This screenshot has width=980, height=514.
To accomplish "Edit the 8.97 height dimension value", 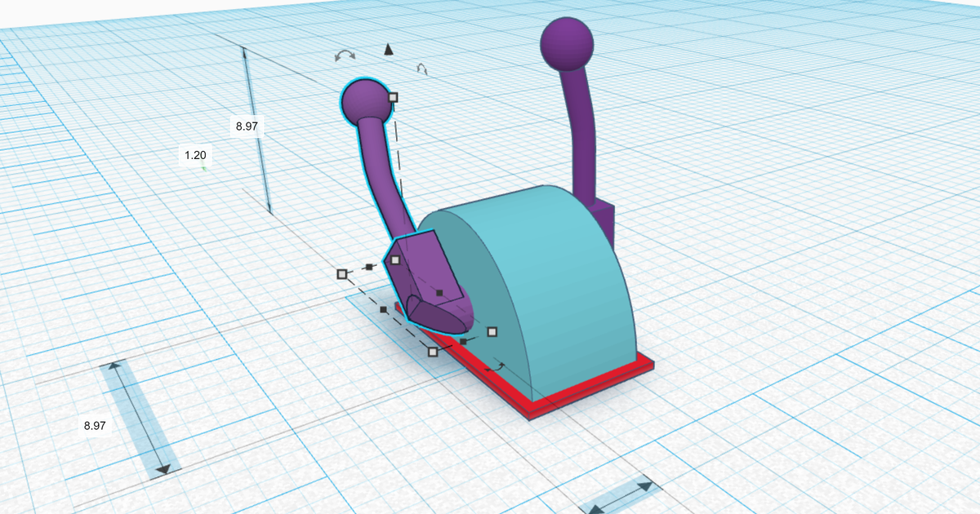I will tap(247, 126).
